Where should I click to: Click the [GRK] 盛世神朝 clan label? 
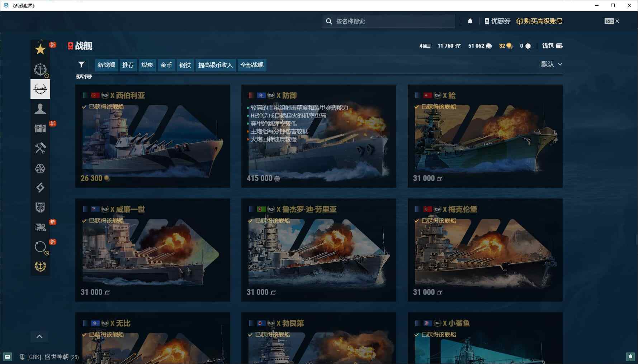coord(49,357)
